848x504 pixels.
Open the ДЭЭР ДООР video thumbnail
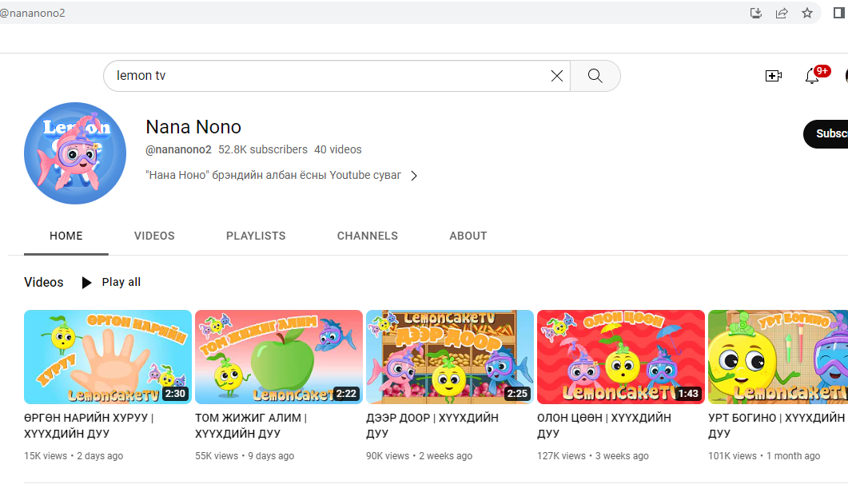tap(450, 357)
